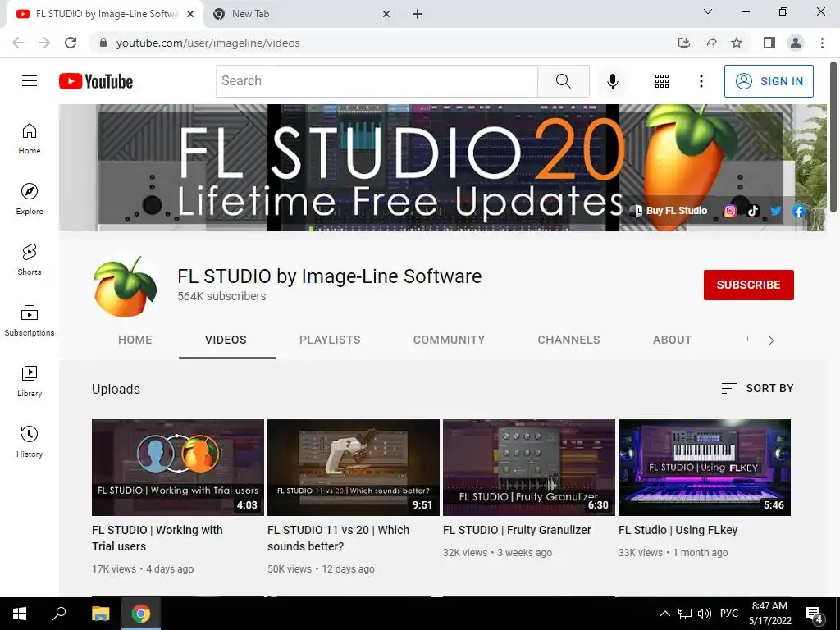Open the About tab
Viewport: 840px width, 630px height.
[x=673, y=340]
